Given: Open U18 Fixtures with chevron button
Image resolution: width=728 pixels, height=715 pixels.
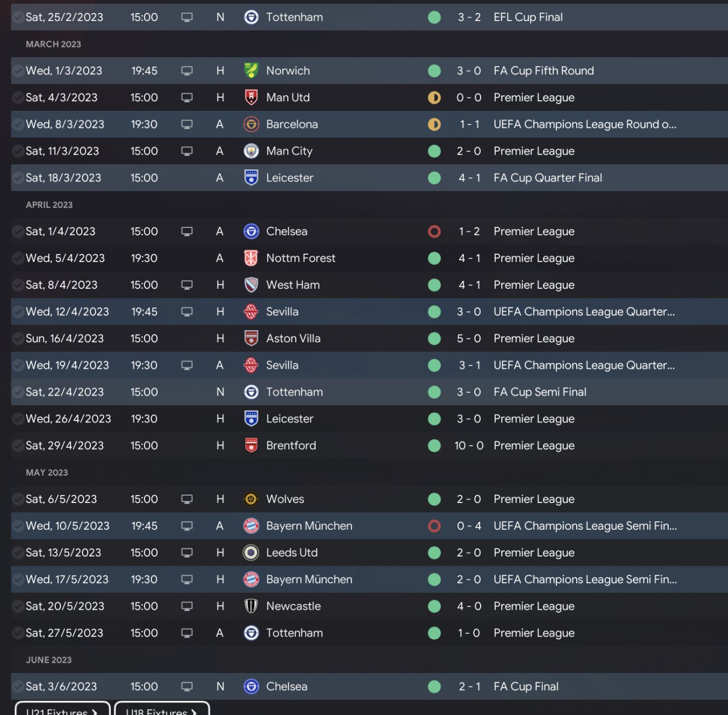Looking at the screenshot, I should pos(162,710).
